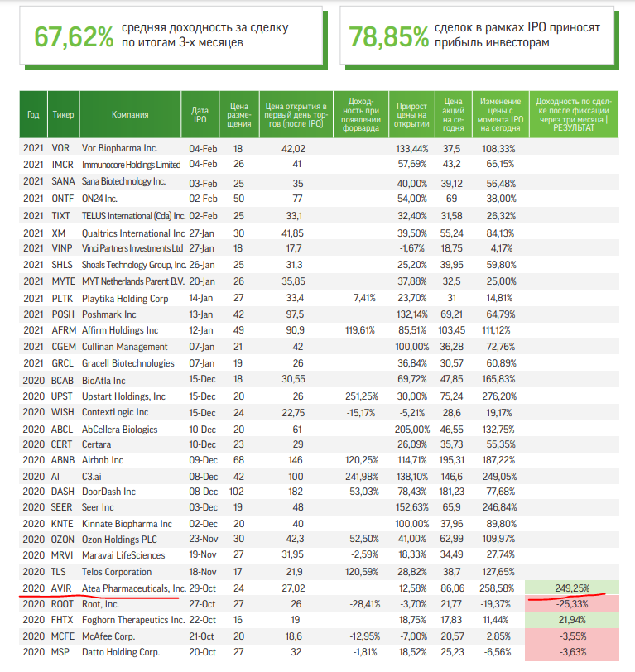Click 'Datto Holding Corp.' company name
Screen dimensions: 635x672
click(121, 652)
